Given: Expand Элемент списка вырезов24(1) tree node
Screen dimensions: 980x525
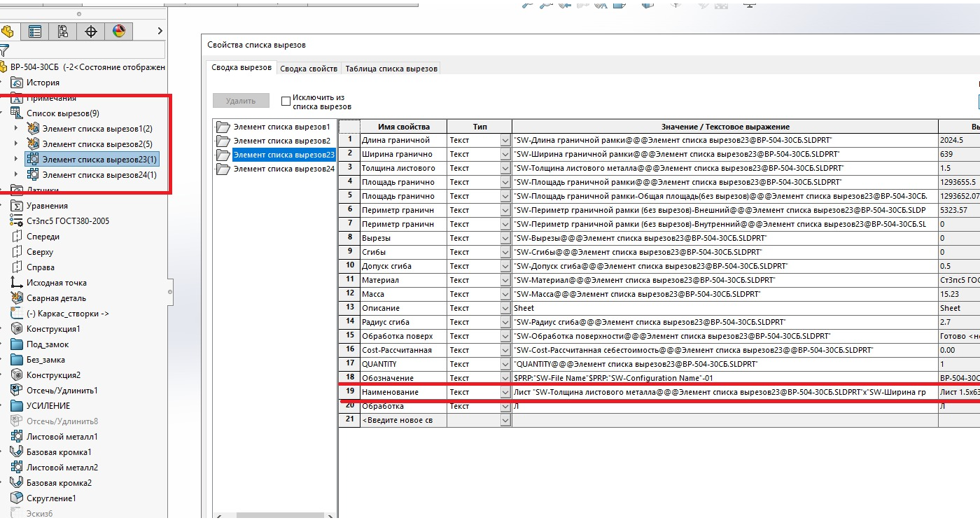Looking at the screenshot, I should (x=16, y=175).
